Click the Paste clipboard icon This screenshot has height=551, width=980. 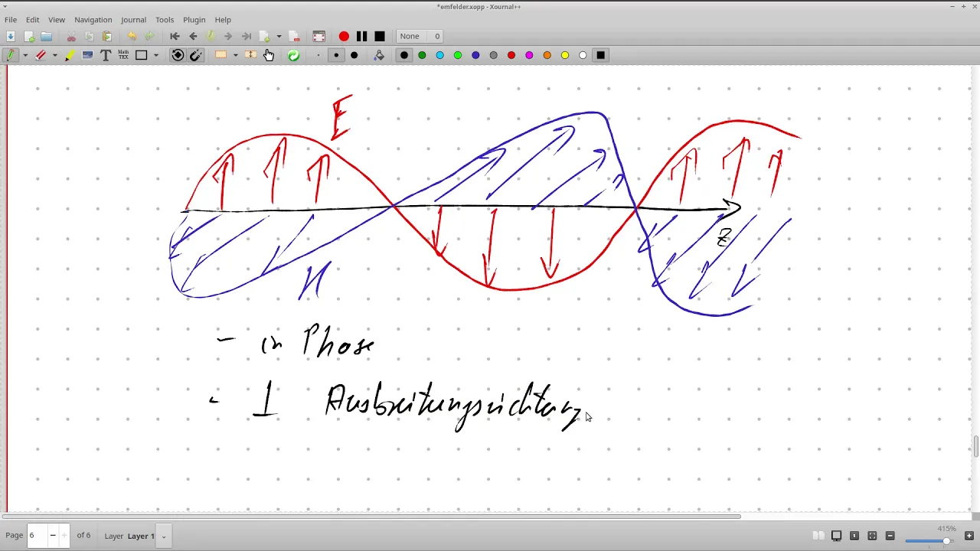107,36
